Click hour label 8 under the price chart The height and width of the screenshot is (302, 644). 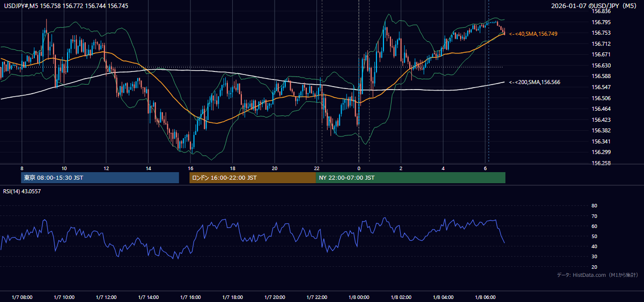coord(22,168)
